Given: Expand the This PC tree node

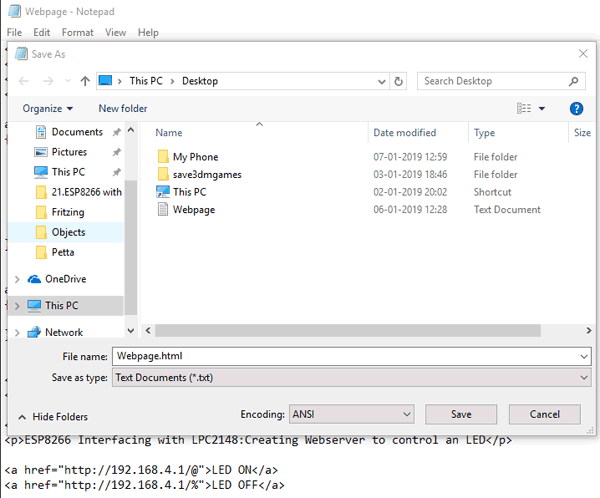Looking at the screenshot, I should pos(17,306).
